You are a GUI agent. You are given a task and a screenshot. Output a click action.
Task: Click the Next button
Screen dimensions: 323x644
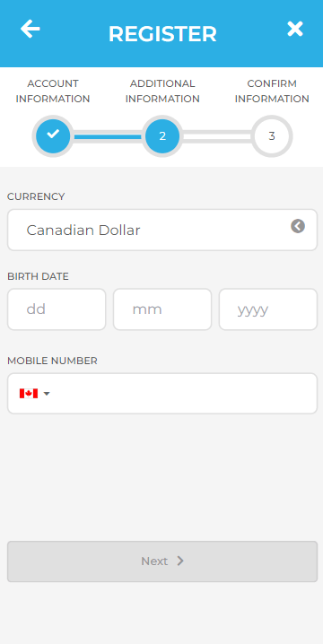click(162, 561)
